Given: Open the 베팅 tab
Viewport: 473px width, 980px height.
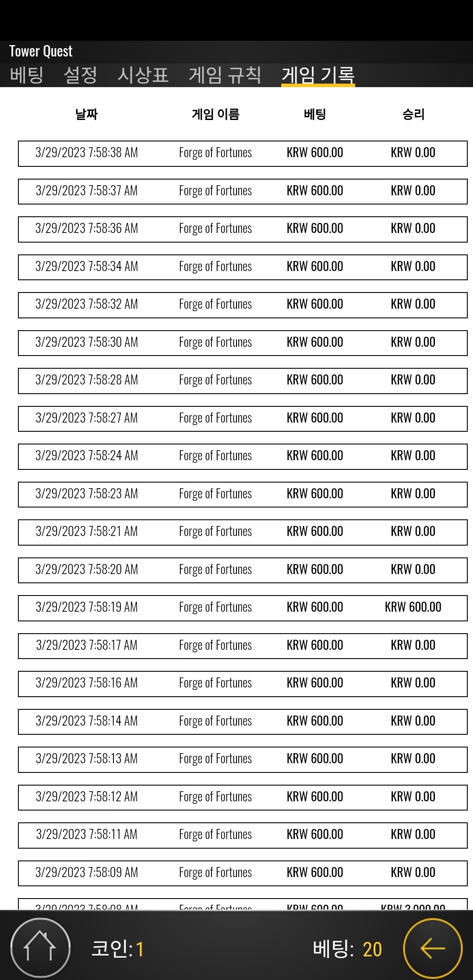Looking at the screenshot, I should (27, 75).
